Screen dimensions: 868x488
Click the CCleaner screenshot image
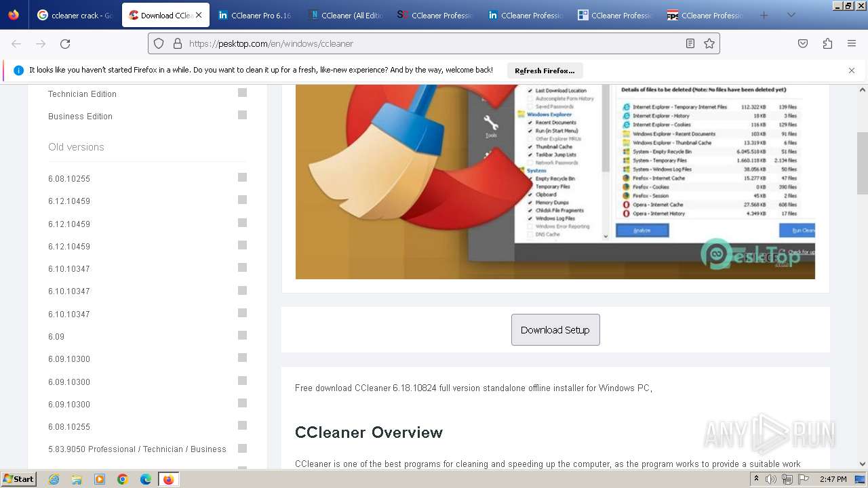click(555, 182)
